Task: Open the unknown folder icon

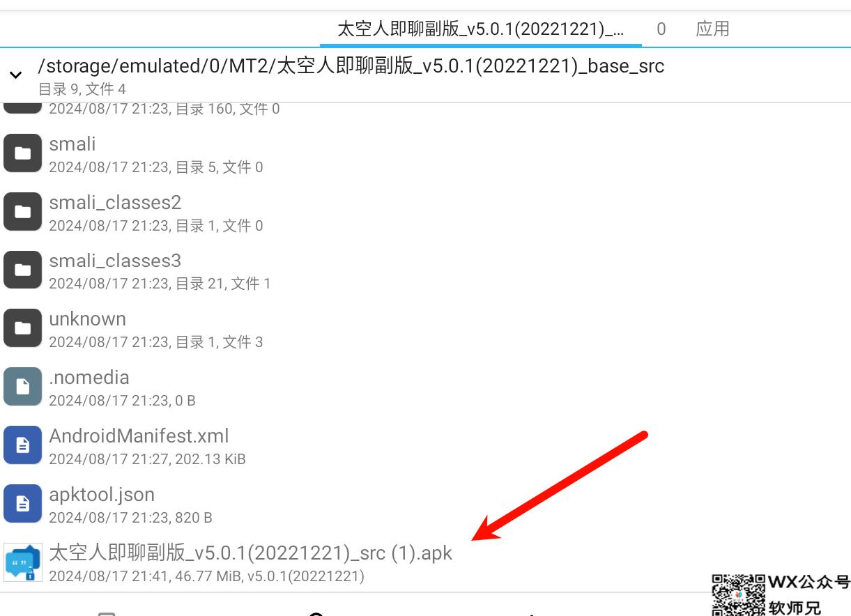Action: [22, 328]
